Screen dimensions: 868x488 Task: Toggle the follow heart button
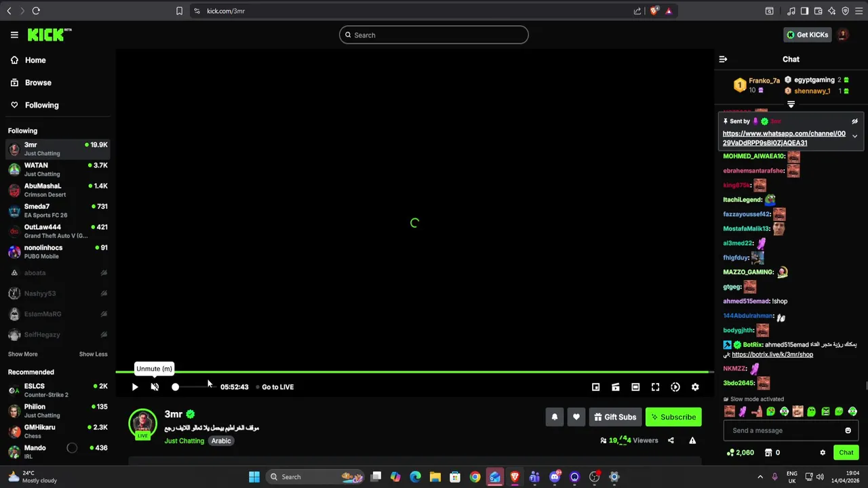[576, 417]
